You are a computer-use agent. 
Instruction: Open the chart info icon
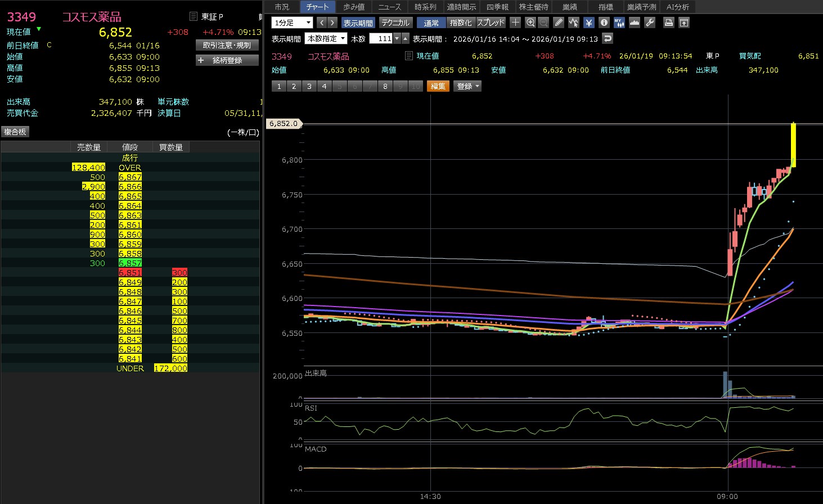tap(604, 22)
